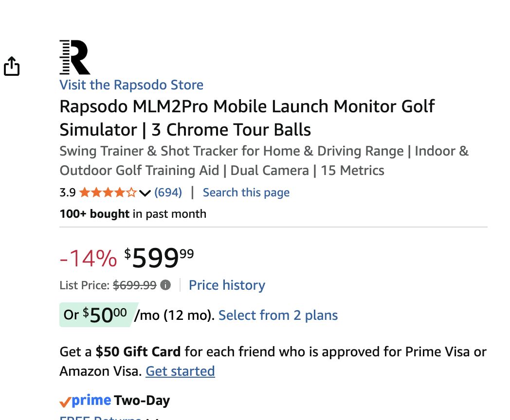
Task: Click the share icon
Action: click(x=12, y=66)
